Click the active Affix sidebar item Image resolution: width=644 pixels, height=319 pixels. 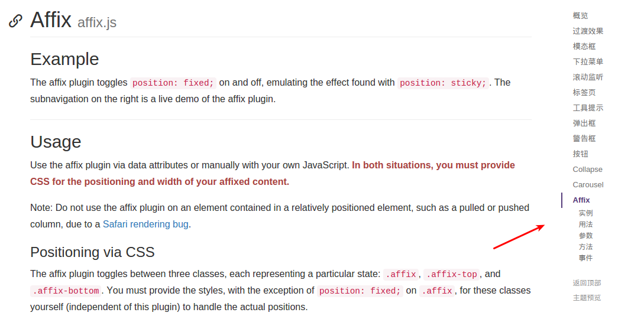click(581, 200)
